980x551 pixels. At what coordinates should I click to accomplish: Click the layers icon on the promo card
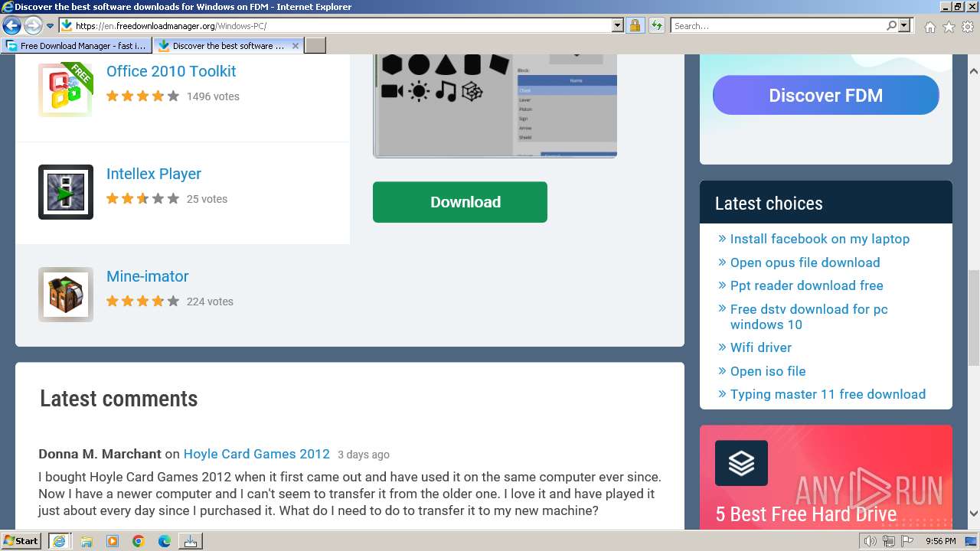click(x=741, y=463)
